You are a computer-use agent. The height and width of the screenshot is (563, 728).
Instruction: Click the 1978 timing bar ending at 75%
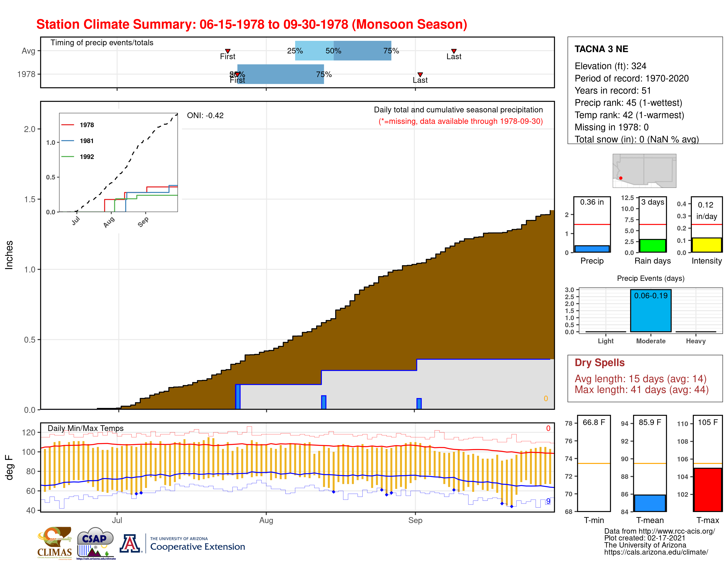(x=281, y=74)
